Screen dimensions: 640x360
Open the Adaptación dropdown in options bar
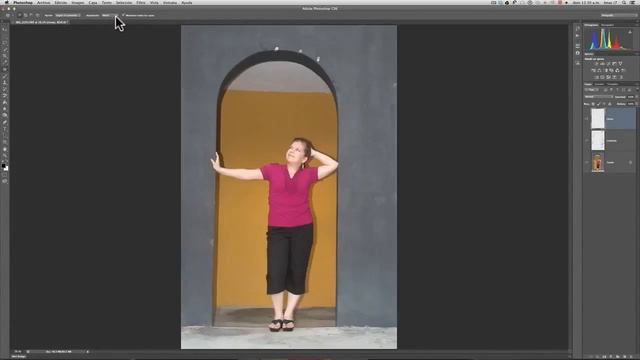click(x=109, y=15)
